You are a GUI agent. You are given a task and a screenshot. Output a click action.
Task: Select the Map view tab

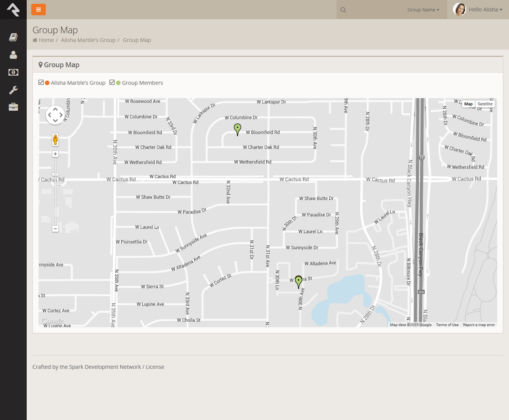point(469,104)
